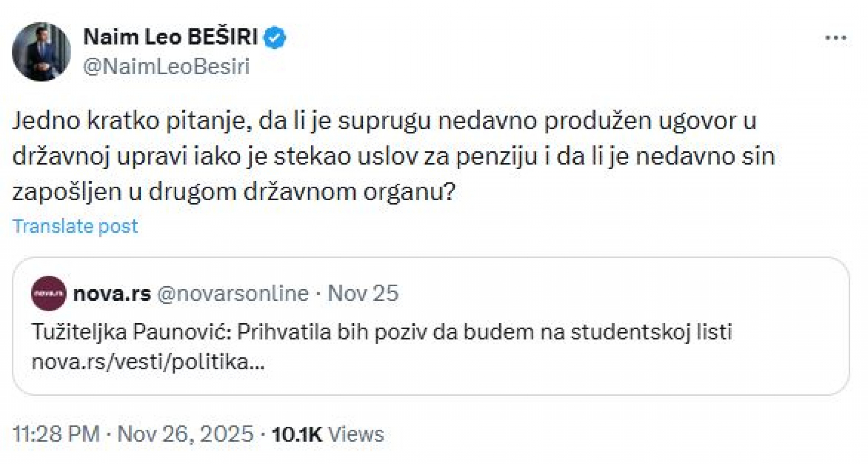This screenshot has width=868, height=464.
Task: Click the blue verified badge next to Naim Leo BEŠIRI
Action: click(275, 37)
